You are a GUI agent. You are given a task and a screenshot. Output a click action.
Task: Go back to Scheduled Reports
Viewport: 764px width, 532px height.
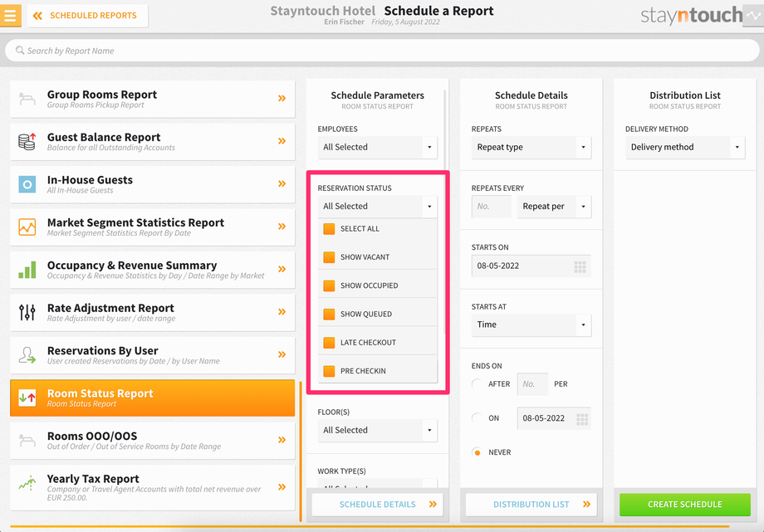pyautogui.click(x=88, y=16)
